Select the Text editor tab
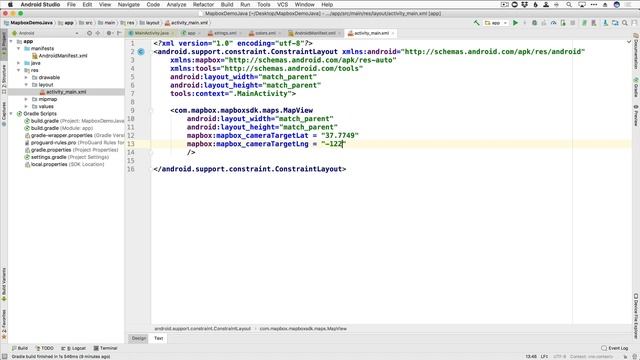This screenshot has width=640, height=360. (x=158, y=338)
